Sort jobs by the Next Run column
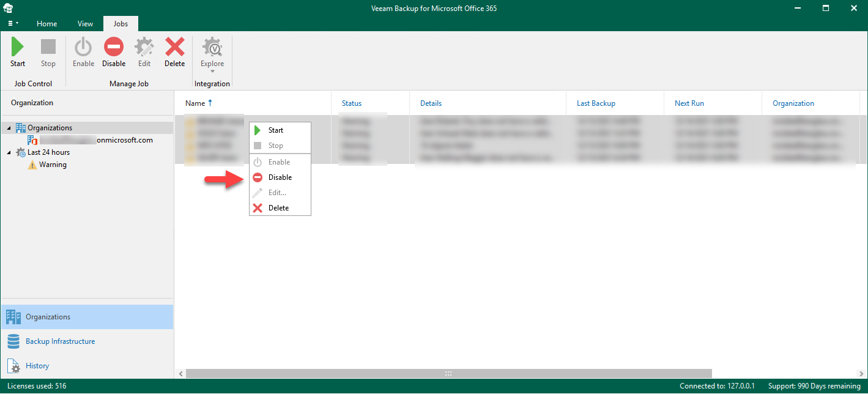 pyautogui.click(x=713, y=103)
